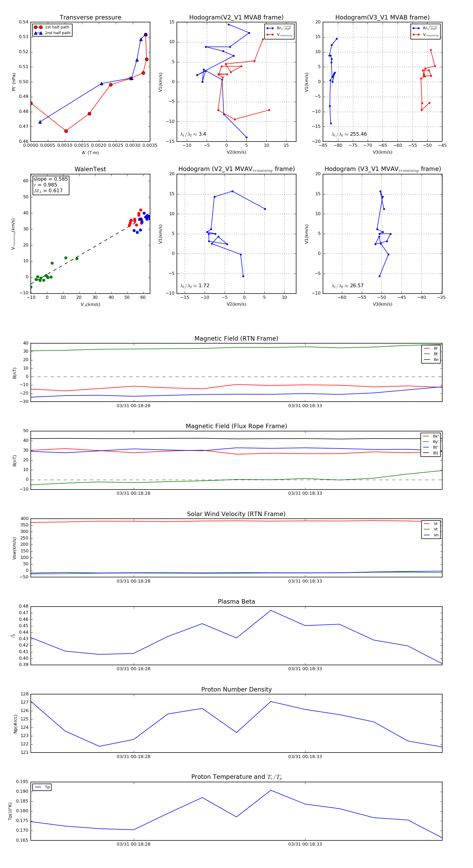473x868 pixels.
Task: Click '03/31 00:18:33' under the RTN magnetic field plot
Action: [x=305, y=406]
